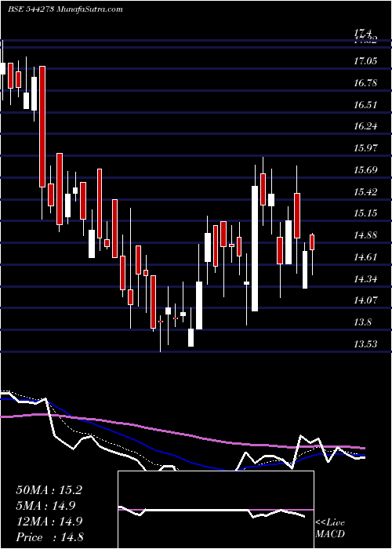The width and height of the screenshot is (392, 549).
Task: Click the last red candlestick on the right
Action: click(312, 242)
